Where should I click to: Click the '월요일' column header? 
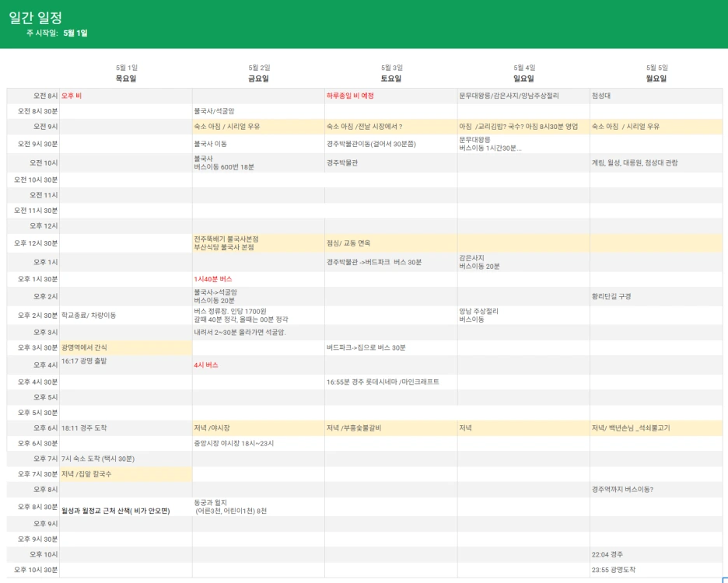click(656, 79)
